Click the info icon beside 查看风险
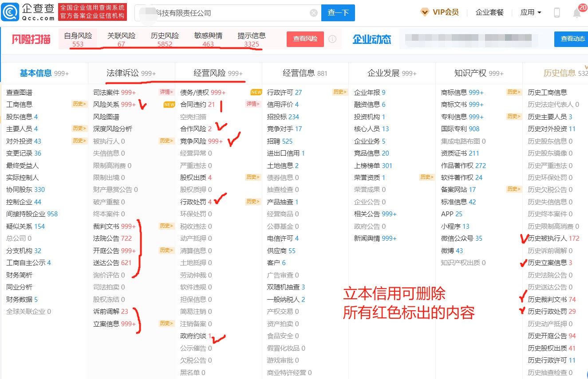The height and width of the screenshot is (379, 588). [332, 39]
